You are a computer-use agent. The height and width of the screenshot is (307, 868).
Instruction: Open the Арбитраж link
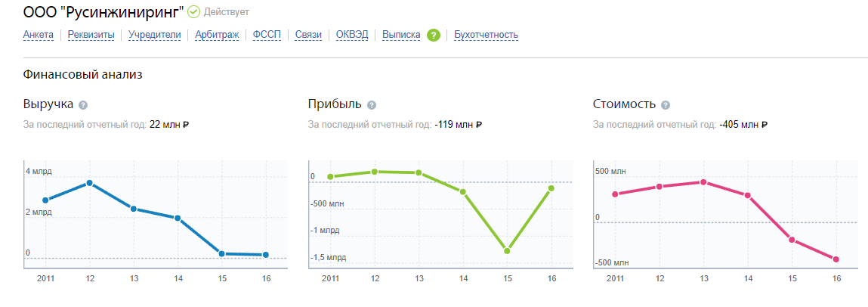coord(217,35)
